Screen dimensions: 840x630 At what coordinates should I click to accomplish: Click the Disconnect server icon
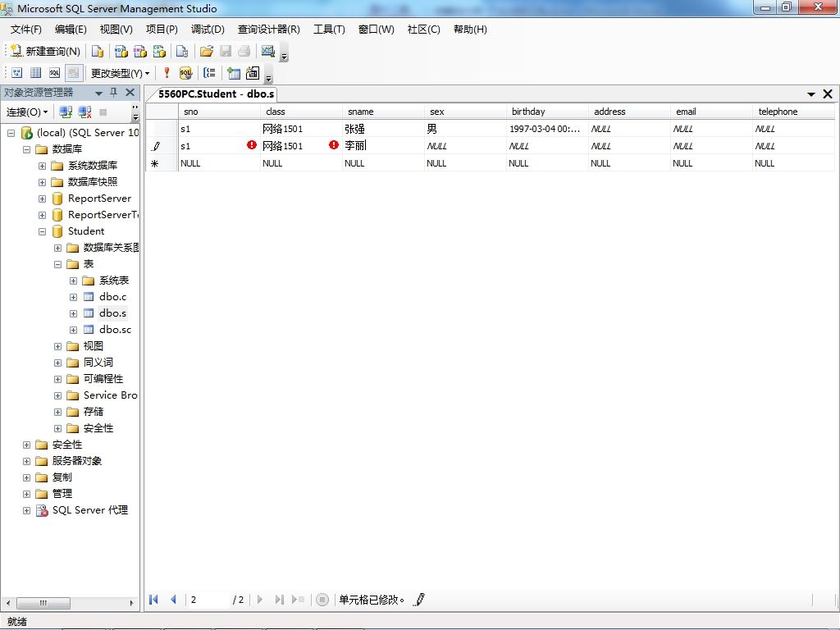click(84, 112)
